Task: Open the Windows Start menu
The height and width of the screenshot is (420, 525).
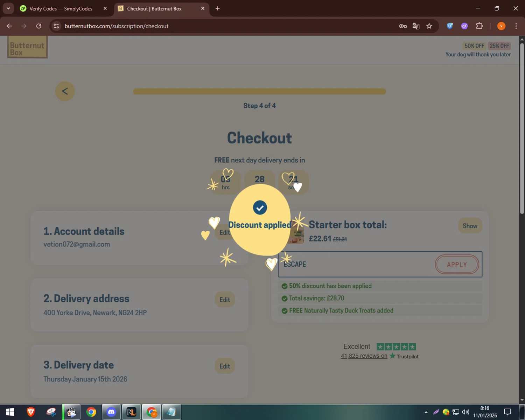Action: coord(10,412)
